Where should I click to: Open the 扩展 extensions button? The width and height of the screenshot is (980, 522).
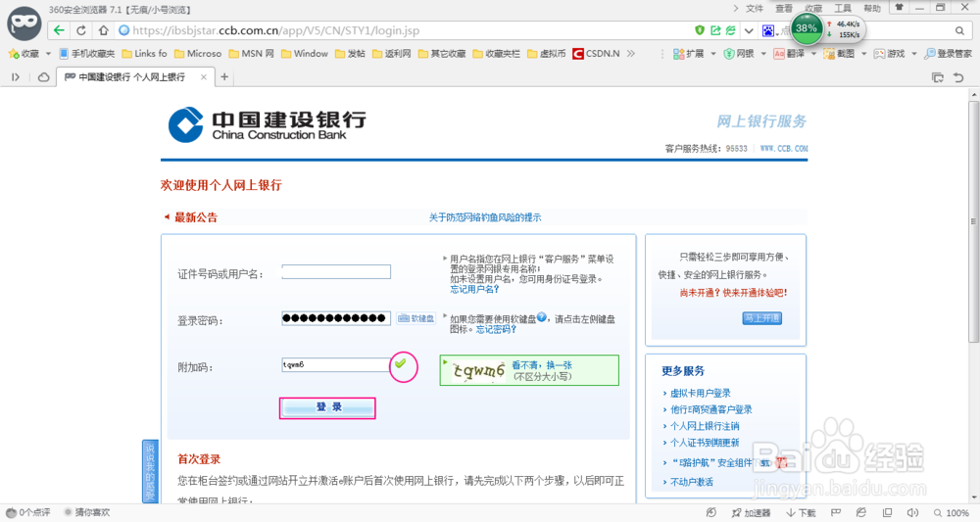688,54
